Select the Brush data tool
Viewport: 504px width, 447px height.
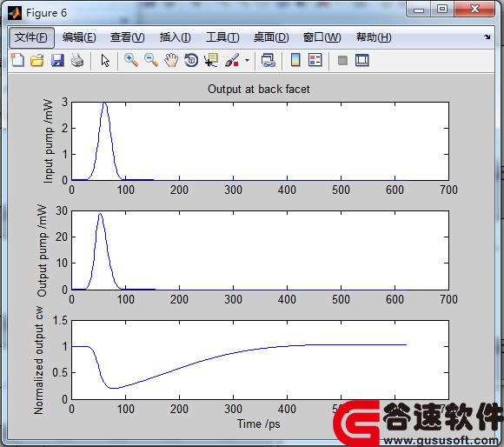(x=232, y=60)
